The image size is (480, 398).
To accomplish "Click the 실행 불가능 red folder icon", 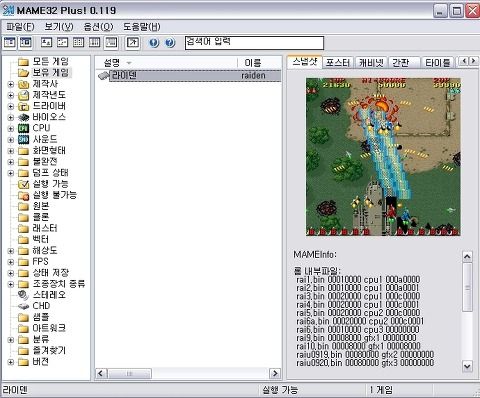I will pos(23,195).
